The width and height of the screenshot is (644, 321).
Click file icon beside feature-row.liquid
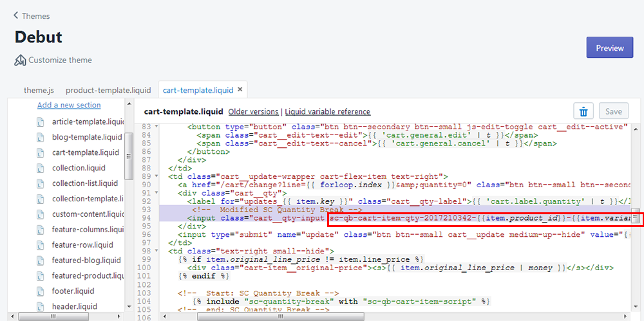[41, 245]
